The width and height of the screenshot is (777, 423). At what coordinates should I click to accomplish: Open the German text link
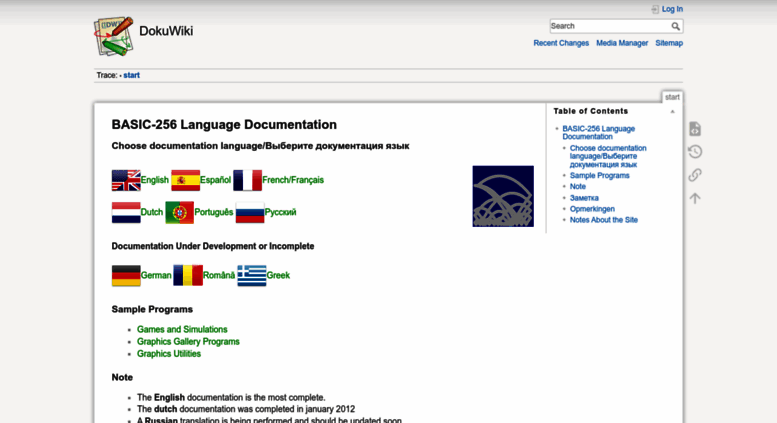[x=156, y=275]
